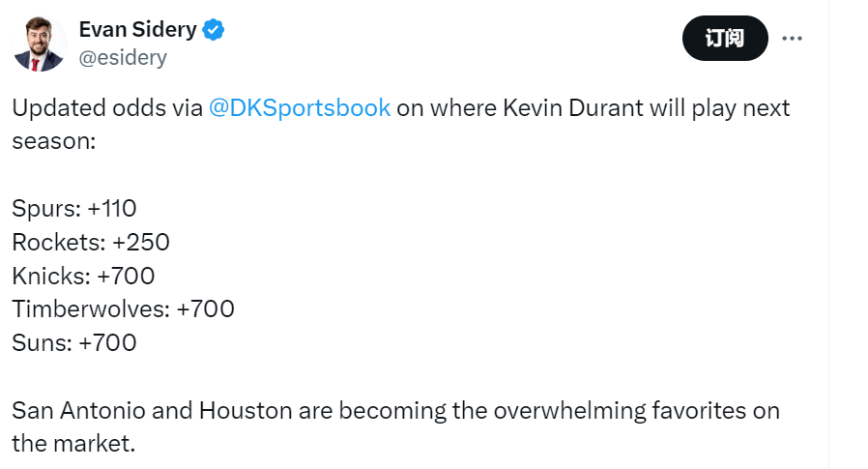
Task: Open the three-dot more options menu
Action: 792,38
